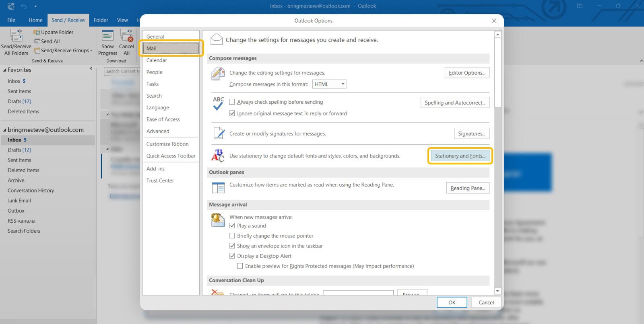Collapse the bringmesteve@outlook.com account tree
Viewport: 644px width, 324px height.
click(x=5, y=130)
